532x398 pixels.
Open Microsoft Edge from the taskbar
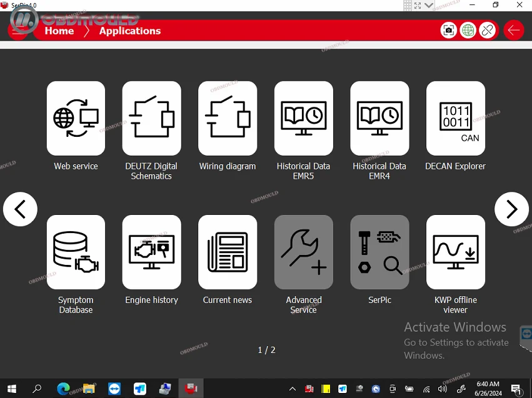click(63, 389)
